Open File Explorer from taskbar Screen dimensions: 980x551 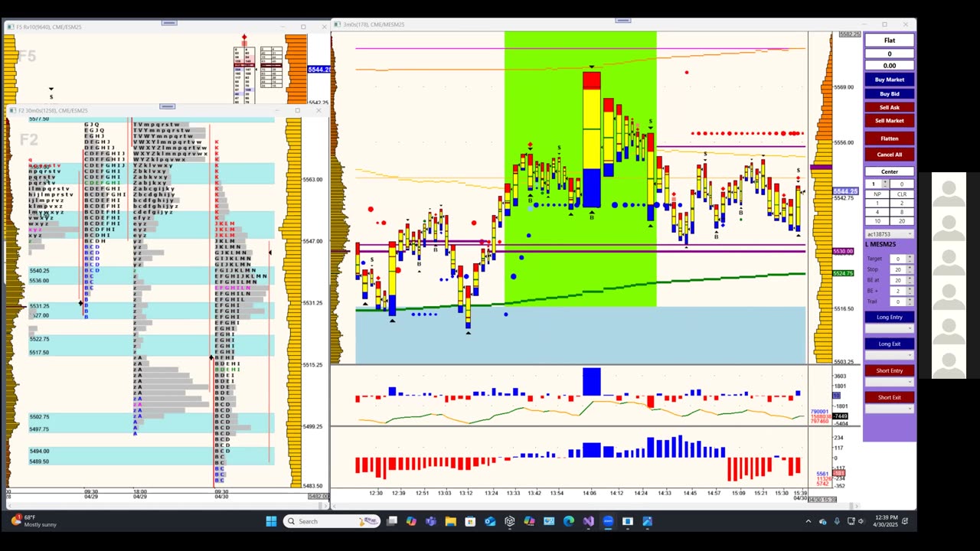[451, 521]
